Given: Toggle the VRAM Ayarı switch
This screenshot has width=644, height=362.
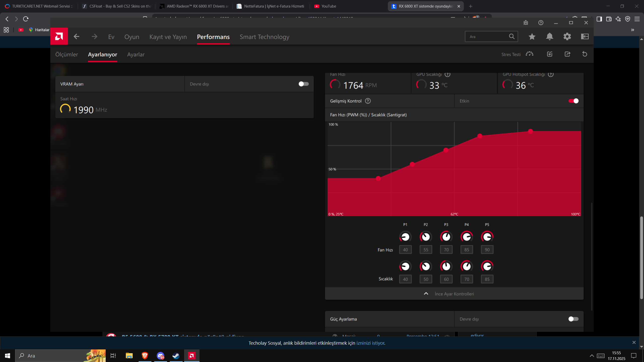Looking at the screenshot, I should click(x=304, y=84).
